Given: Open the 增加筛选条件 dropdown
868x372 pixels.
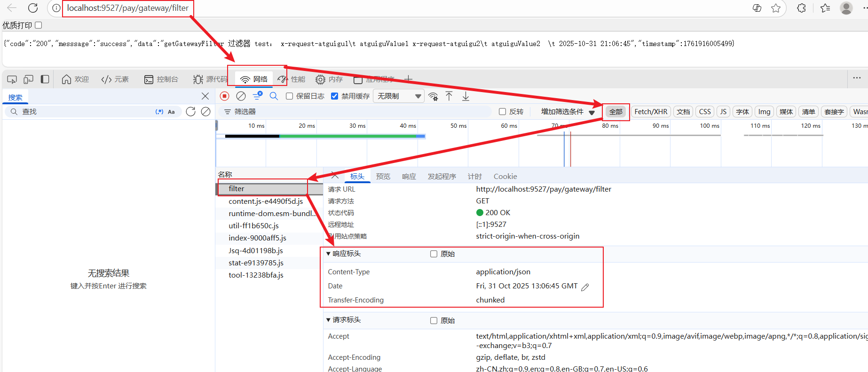Looking at the screenshot, I should coord(568,112).
